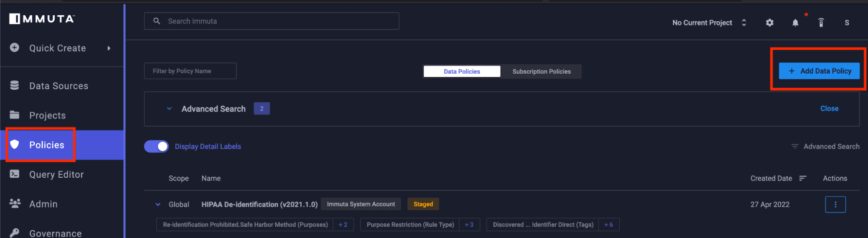Viewport: 868px width, 238px height.
Task: Click Global scope cell
Action: tap(179, 204)
